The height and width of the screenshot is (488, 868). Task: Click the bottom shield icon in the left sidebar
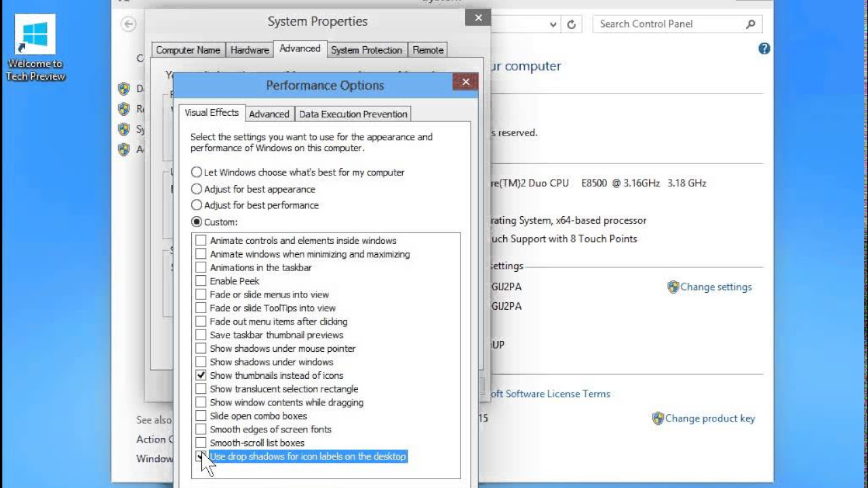click(x=124, y=150)
